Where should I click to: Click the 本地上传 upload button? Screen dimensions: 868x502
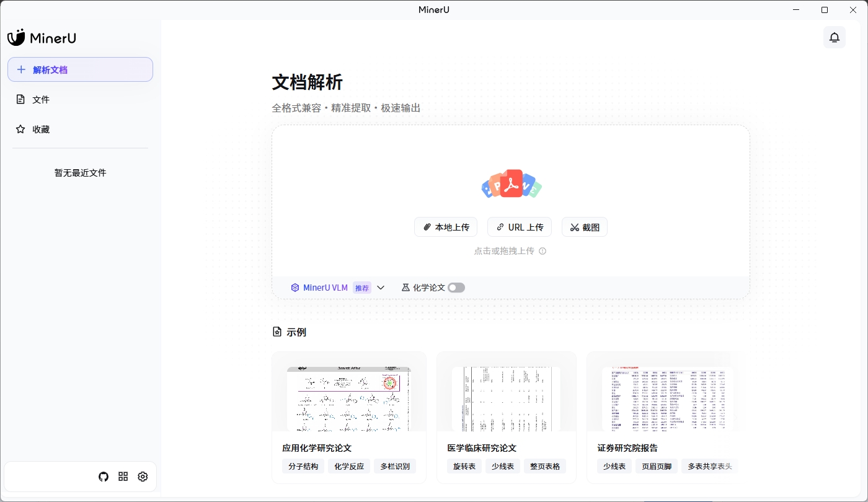point(445,227)
